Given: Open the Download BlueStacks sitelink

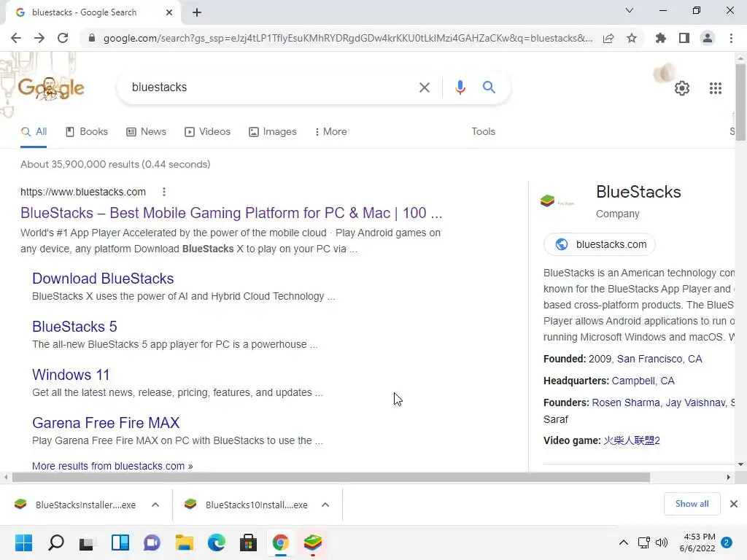Looking at the screenshot, I should coord(103,279).
